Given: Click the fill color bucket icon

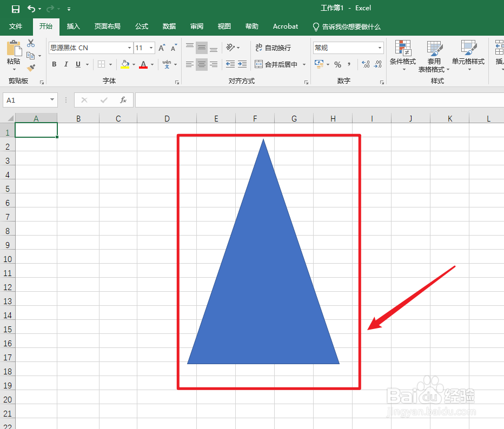Looking at the screenshot, I should (x=125, y=64).
